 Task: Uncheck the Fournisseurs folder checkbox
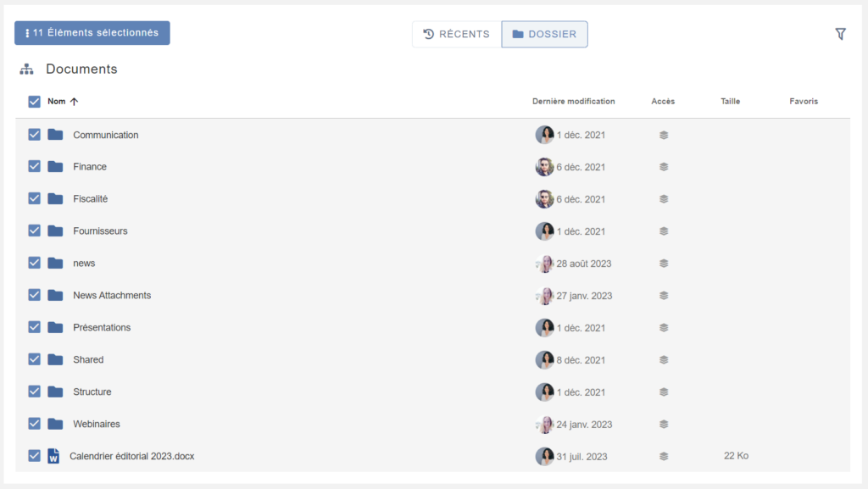tap(35, 231)
